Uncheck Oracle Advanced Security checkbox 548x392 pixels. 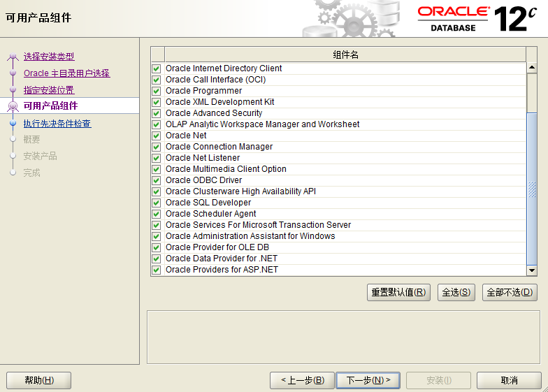pos(157,113)
